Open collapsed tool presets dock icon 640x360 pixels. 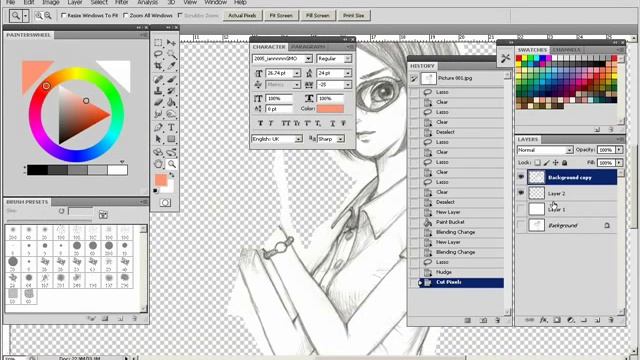(x=505, y=58)
